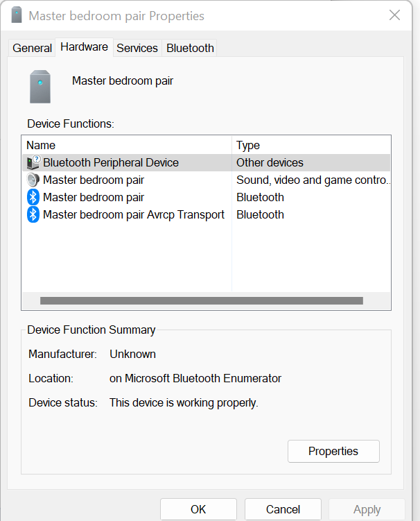
Task: Click the horizontal scrollbar in Device Functions list
Action: (202, 300)
